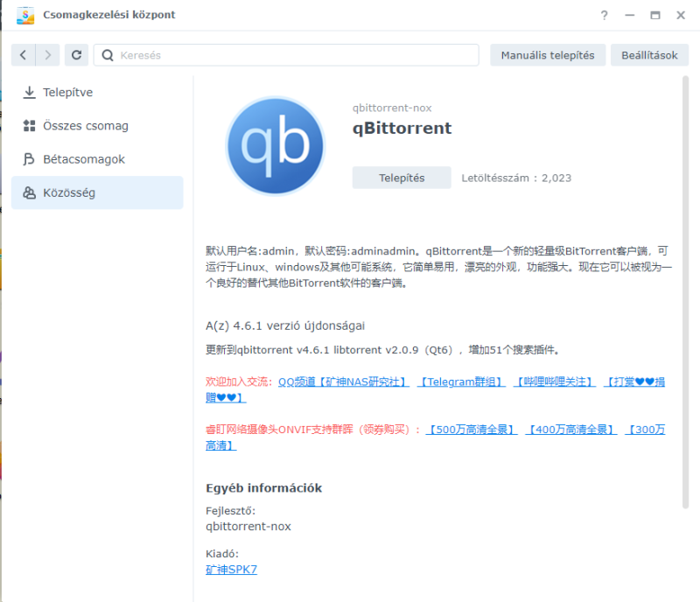Viewport: 700px width, 602px height.
Task: Click the qbittorrent-nox label above title
Action: click(392, 108)
